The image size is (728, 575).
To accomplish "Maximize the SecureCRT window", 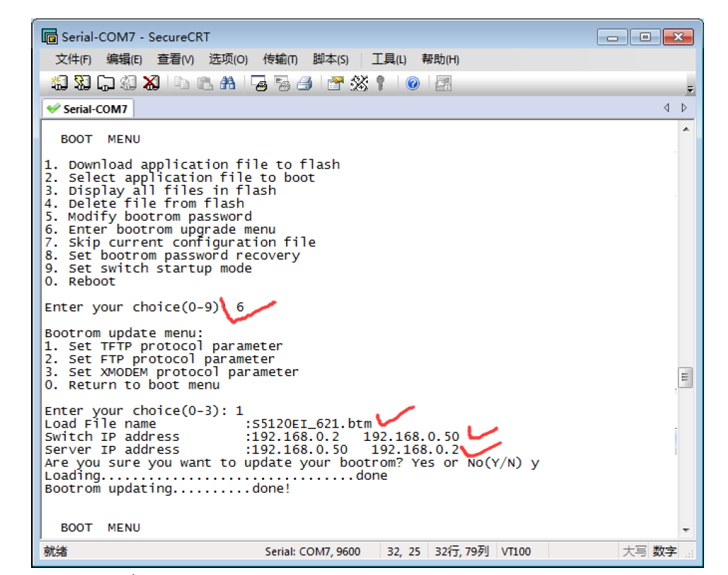I will coord(645,37).
